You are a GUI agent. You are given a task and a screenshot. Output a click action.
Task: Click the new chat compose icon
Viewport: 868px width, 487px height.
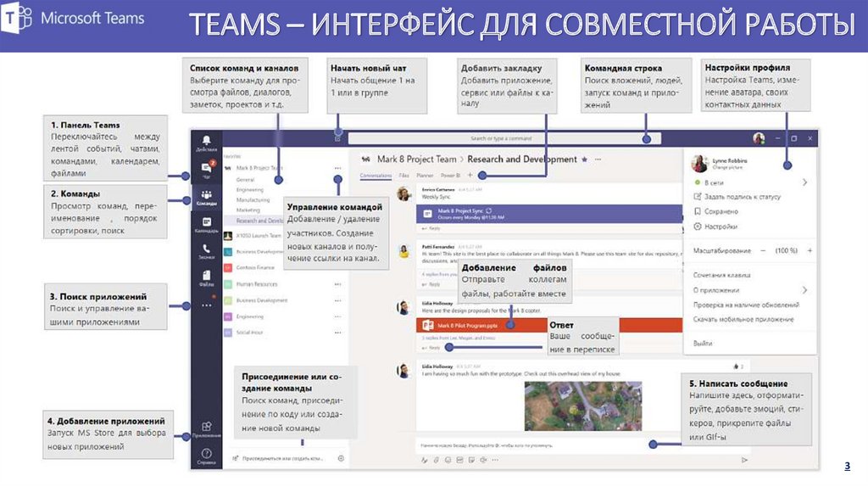[x=337, y=138]
